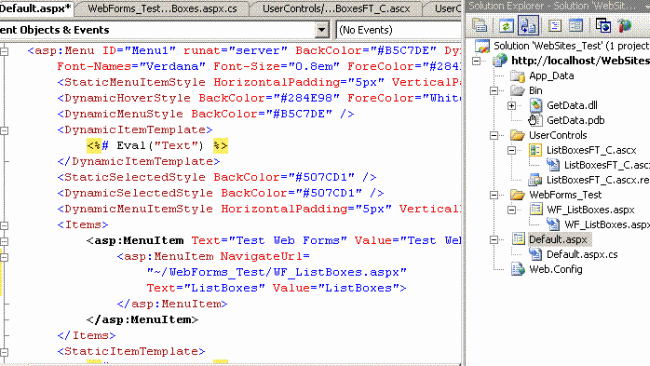Click the View Designer toolbar icon
650x366 pixels.
click(x=575, y=26)
